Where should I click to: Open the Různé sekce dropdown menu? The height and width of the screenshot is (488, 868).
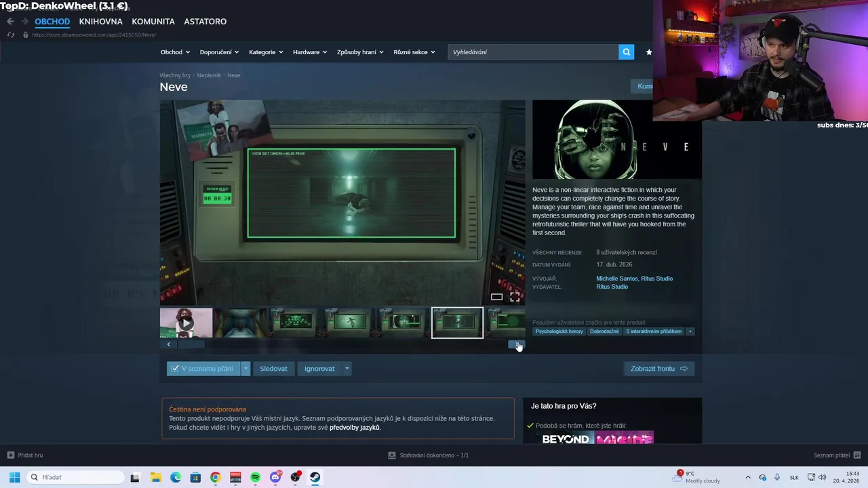point(414,52)
